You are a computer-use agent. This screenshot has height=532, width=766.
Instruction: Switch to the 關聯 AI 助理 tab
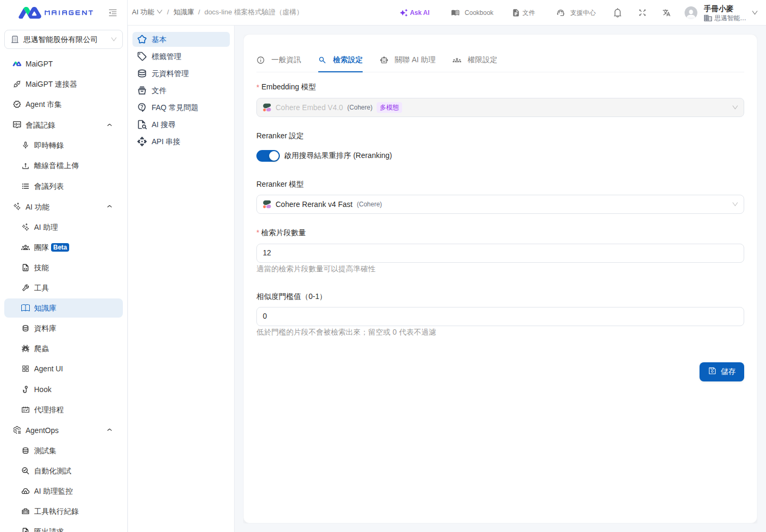[408, 60]
